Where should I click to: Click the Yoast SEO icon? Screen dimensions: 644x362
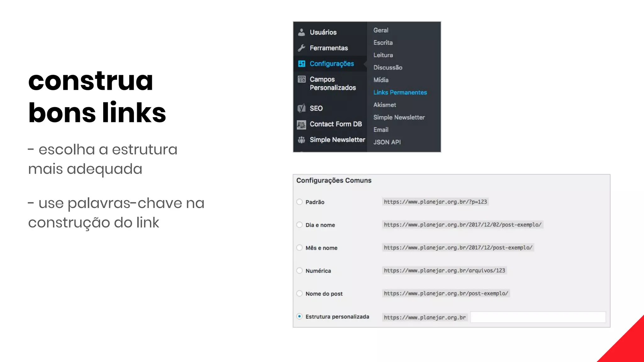click(302, 108)
